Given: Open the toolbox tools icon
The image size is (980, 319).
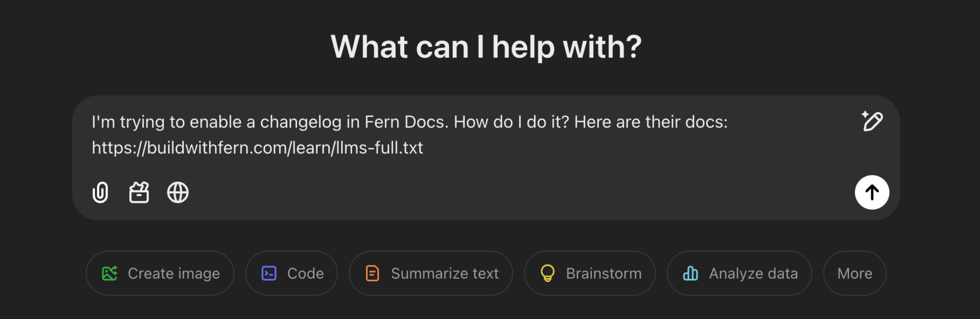Looking at the screenshot, I should point(139,192).
